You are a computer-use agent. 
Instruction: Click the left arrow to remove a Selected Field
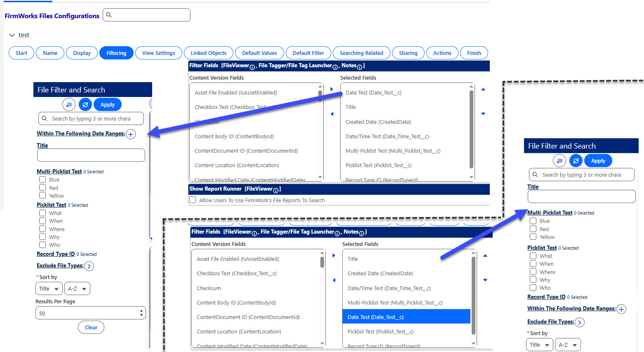click(x=331, y=113)
